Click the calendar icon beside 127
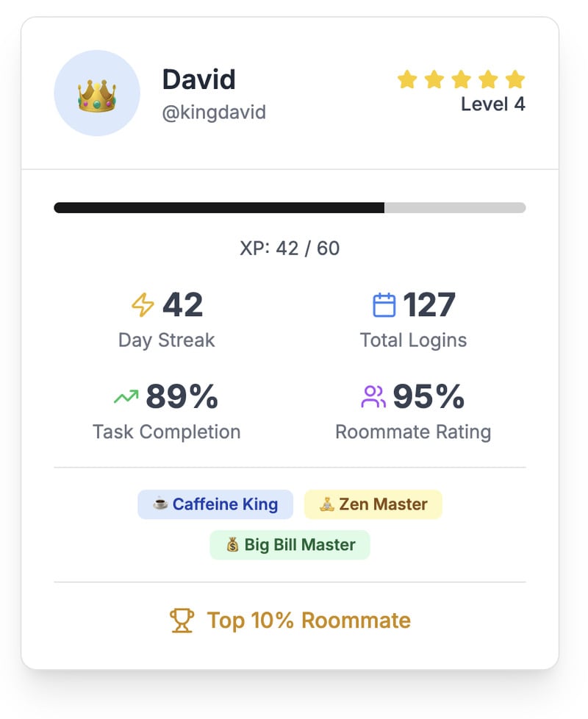The image size is (588, 719). pos(384,305)
